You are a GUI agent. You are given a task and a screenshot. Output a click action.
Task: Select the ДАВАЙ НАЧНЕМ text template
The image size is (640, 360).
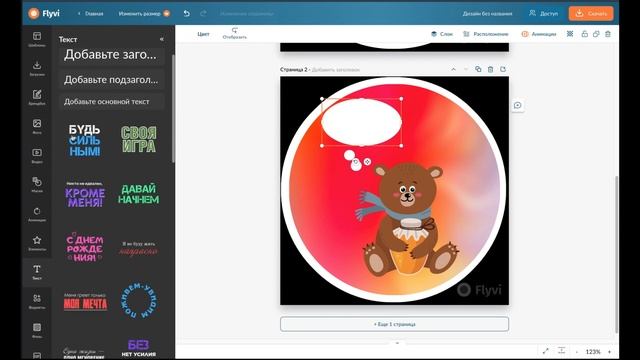click(139, 194)
